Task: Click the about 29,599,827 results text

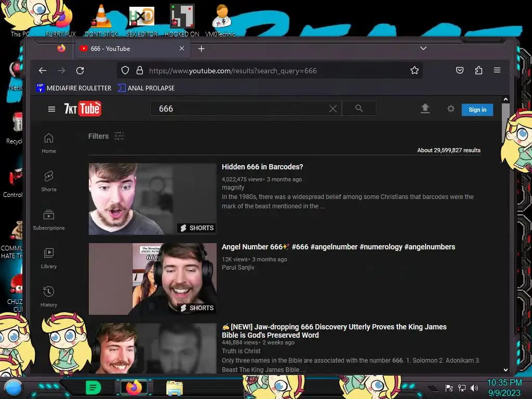Action: 448,150
